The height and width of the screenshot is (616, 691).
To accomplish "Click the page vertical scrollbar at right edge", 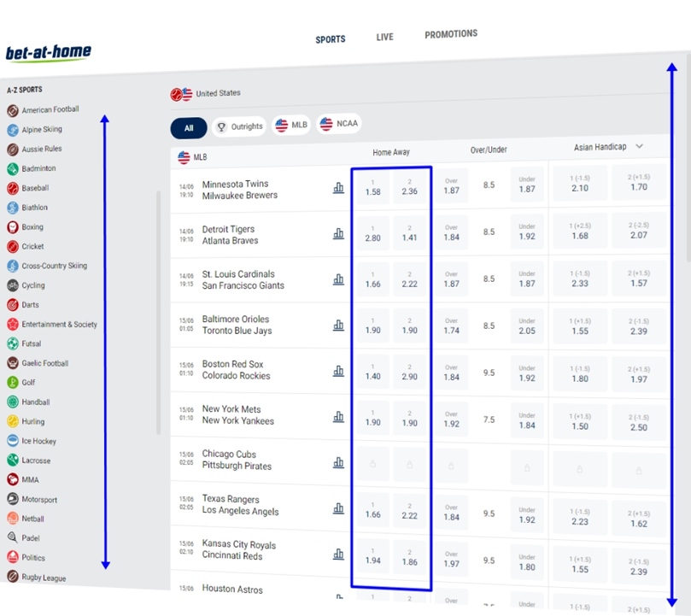I will pyautogui.click(x=688, y=159).
